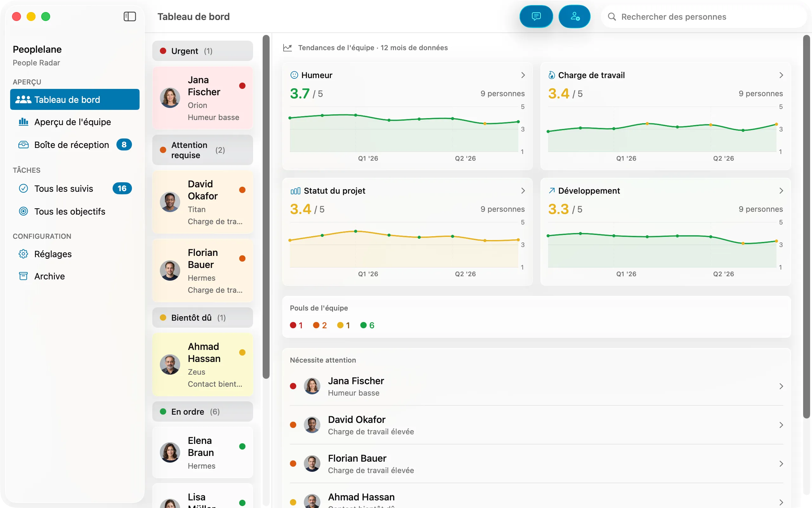Click the Réglages gear icon
The height and width of the screenshot is (508, 812).
pos(23,254)
